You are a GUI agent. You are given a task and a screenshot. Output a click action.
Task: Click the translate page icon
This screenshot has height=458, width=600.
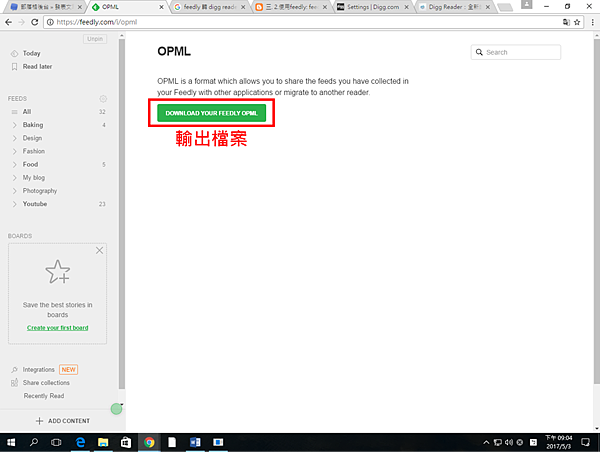566,22
